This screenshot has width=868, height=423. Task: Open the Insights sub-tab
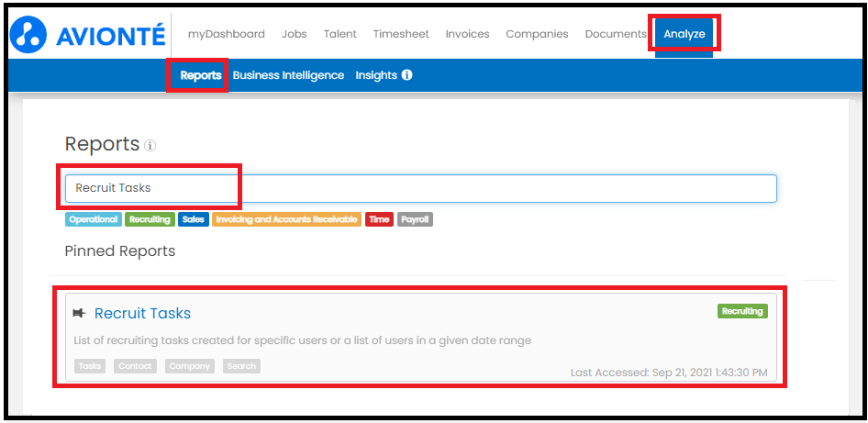[376, 75]
